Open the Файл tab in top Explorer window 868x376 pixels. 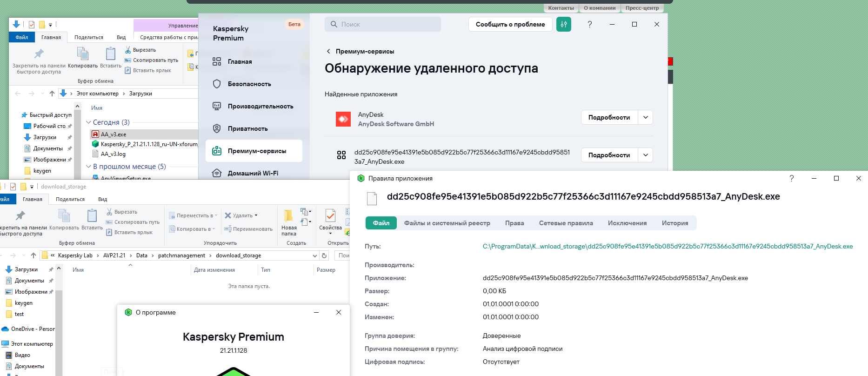click(21, 37)
